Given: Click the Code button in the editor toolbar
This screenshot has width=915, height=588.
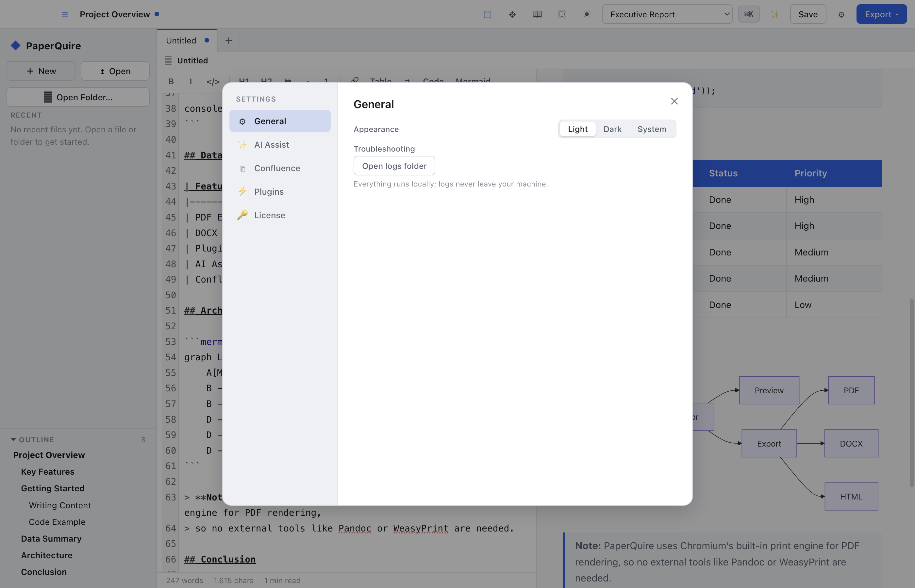Looking at the screenshot, I should point(433,81).
